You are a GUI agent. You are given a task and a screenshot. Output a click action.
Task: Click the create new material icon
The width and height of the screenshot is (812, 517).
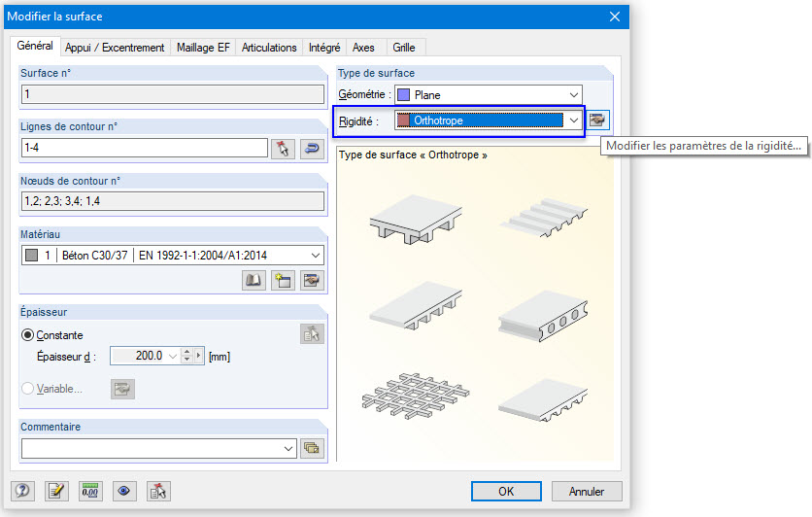(283, 280)
